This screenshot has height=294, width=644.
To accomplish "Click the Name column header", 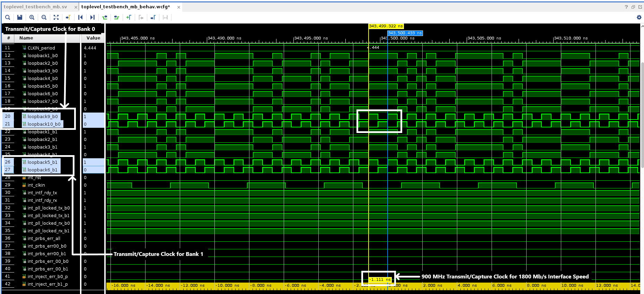I will click(x=26, y=38).
